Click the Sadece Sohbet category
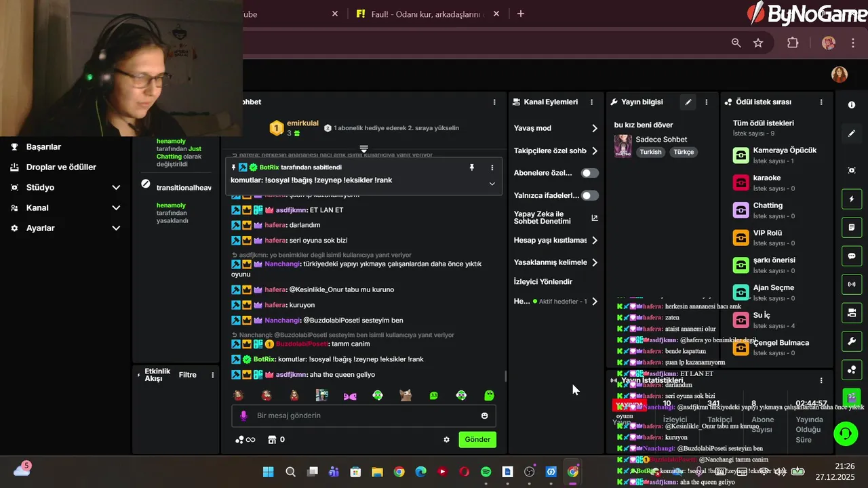Viewport: 868px width, 488px height. point(661,140)
